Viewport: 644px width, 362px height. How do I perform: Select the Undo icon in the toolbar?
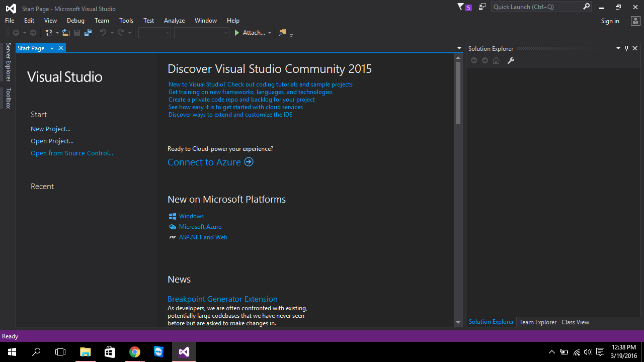click(104, 32)
